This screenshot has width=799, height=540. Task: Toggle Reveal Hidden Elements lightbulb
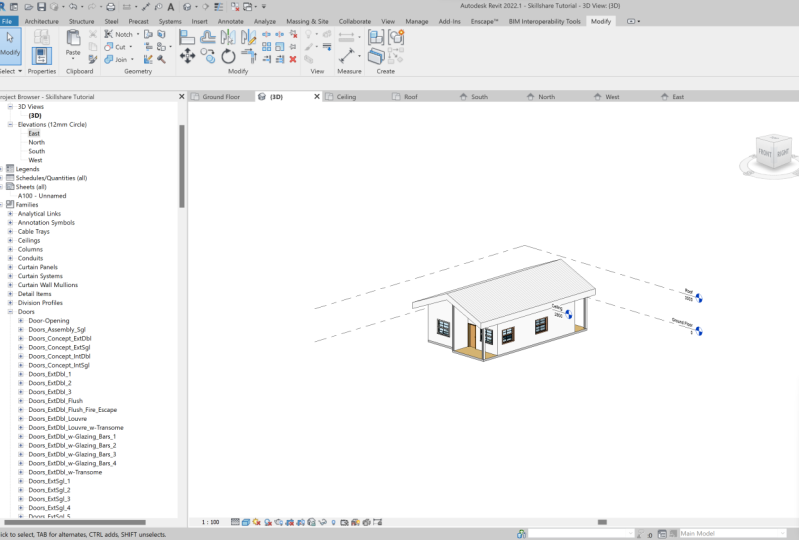coord(333,522)
